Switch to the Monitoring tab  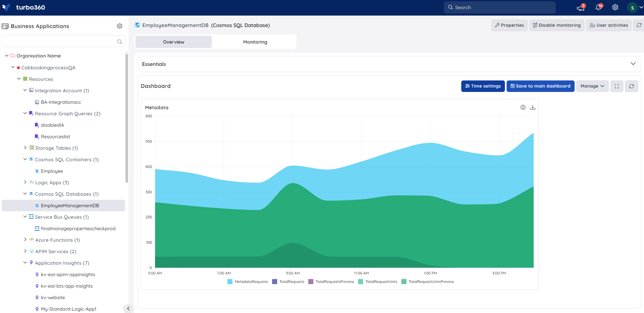pos(255,42)
